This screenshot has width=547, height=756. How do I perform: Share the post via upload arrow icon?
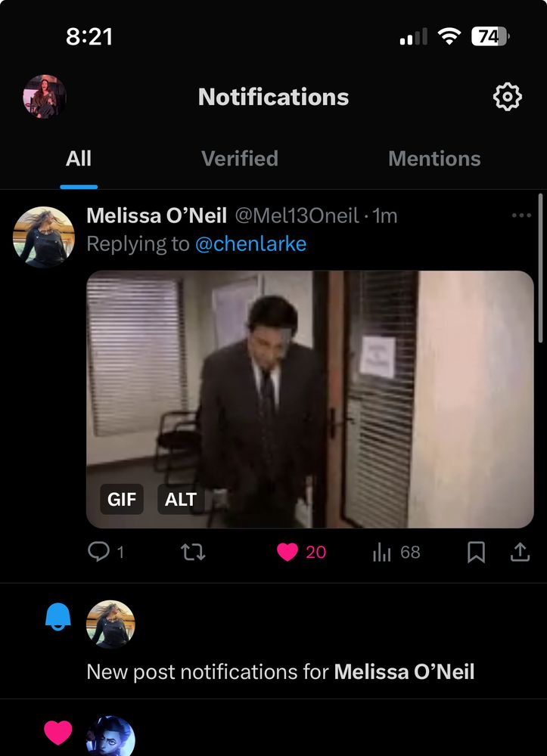[x=520, y=552]
